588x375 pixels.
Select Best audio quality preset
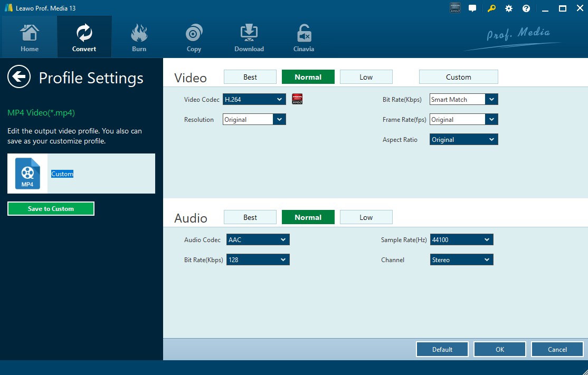coord(250,217)
